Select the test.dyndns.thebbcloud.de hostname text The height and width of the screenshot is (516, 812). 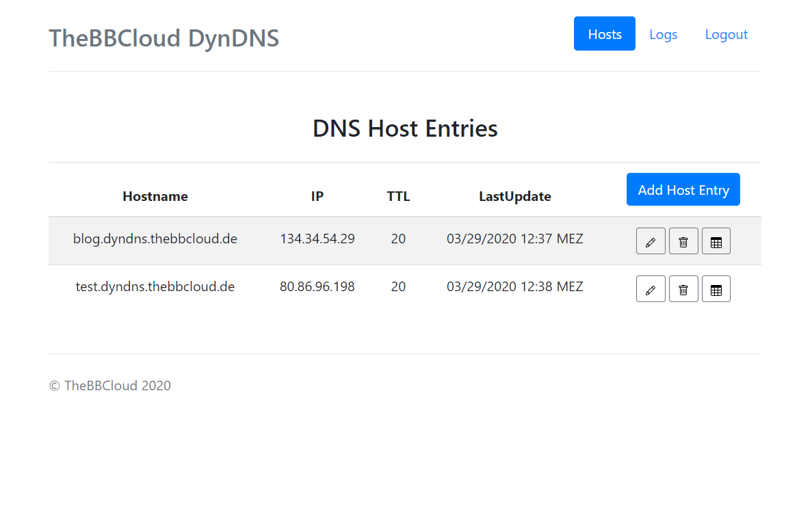click(x=155, y=287)
